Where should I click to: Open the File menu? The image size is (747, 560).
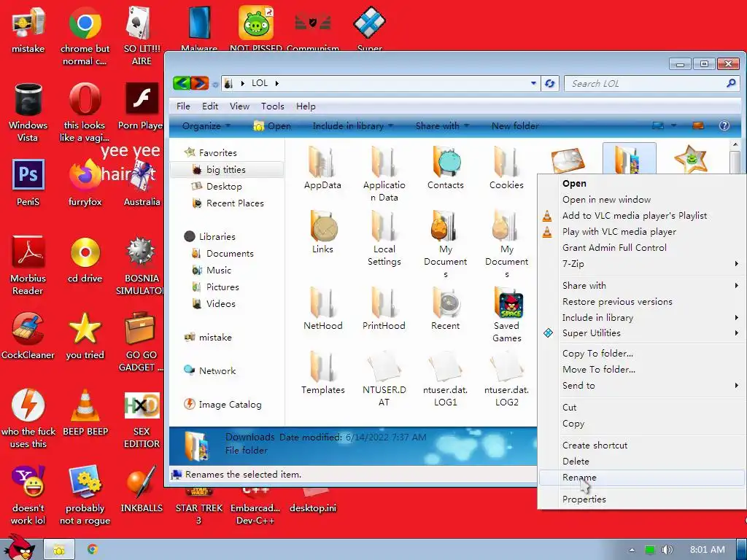coord(183,106)
